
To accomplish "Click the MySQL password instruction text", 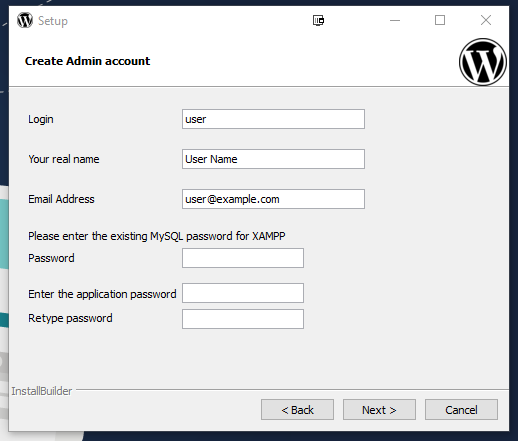I will tap(157, 236).
